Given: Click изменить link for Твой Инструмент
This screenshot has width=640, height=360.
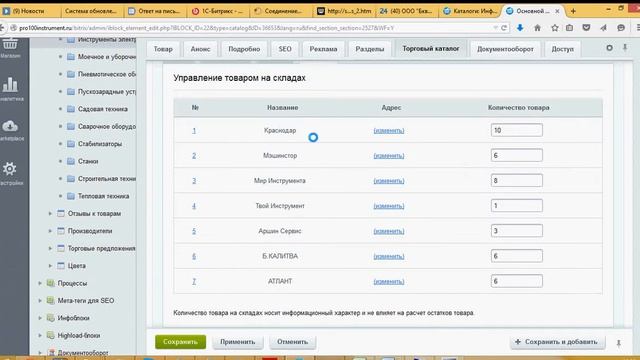Looking at the screenshot, I should (x=389, y=206).
